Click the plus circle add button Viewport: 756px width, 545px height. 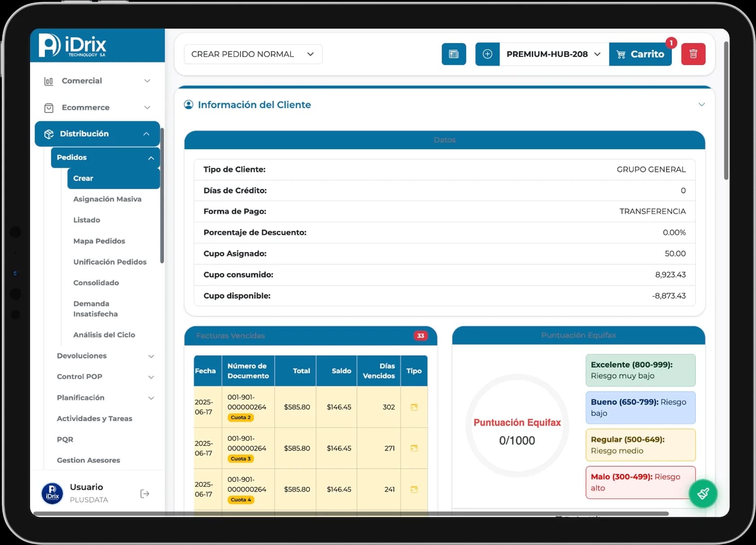coord(487,54)
